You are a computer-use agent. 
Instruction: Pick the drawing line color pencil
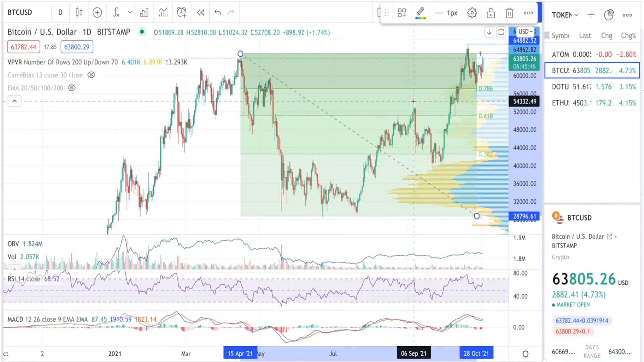click(x=420, y=13)
